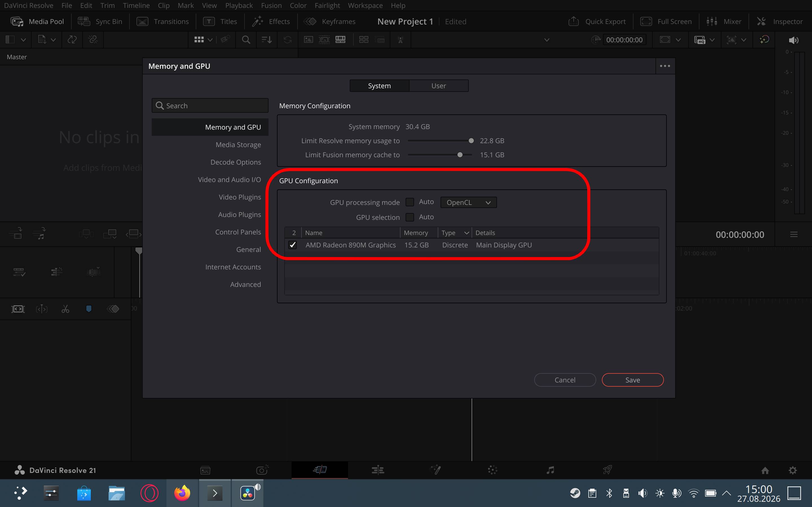Switch to the Cut page icon
Image resolution: width=812 pixels, height=507 pixels.
(320, 470)
